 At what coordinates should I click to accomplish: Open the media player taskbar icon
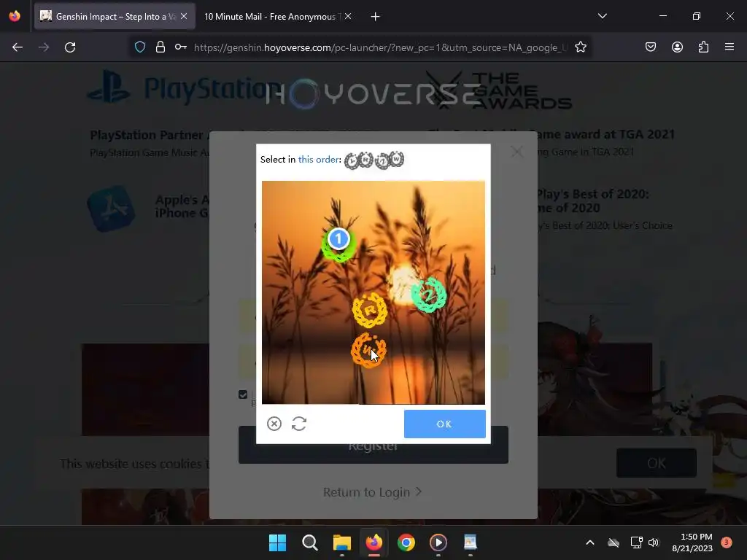[438, 542]
